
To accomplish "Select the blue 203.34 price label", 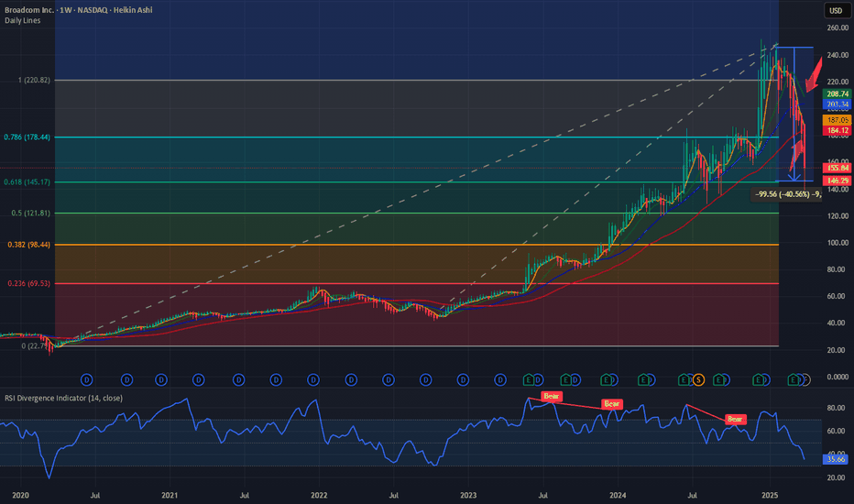I will [x=838, y=104].
